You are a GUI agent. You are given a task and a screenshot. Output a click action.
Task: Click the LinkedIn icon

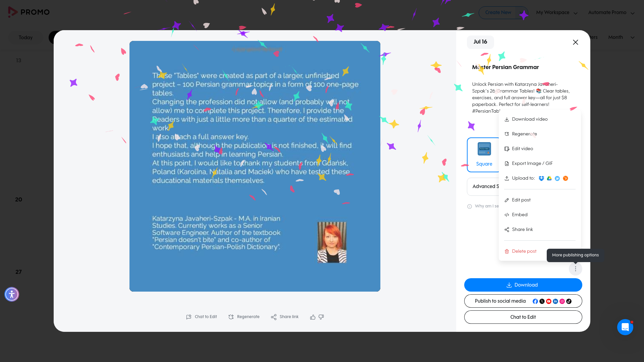555,301
